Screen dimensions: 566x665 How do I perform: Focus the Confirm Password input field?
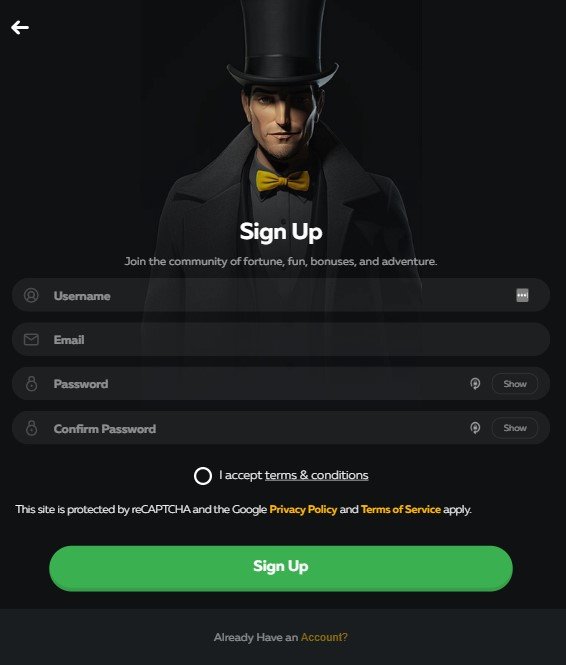tap(281, 428)
